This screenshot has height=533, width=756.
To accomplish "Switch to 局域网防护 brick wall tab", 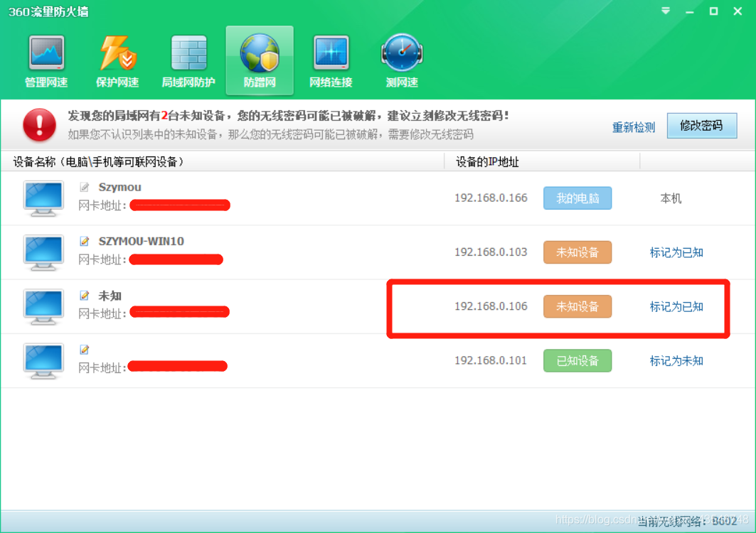I will coord(188,60).
